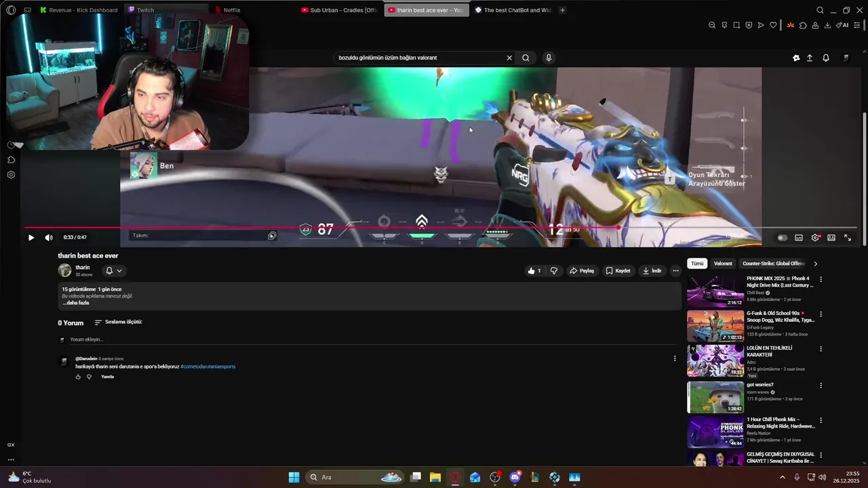Open browser easy setup sliders icon
Viewport: 868px width, 488px height.
[857, 25]
